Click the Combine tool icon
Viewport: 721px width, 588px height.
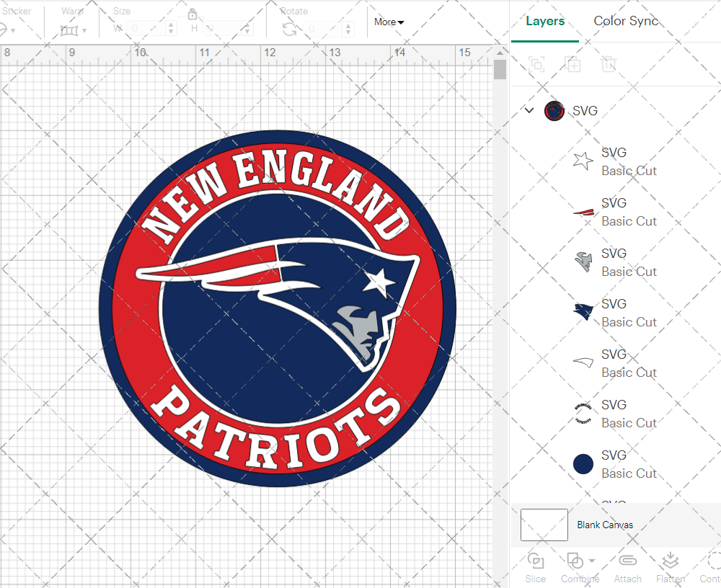click(575, 561)
